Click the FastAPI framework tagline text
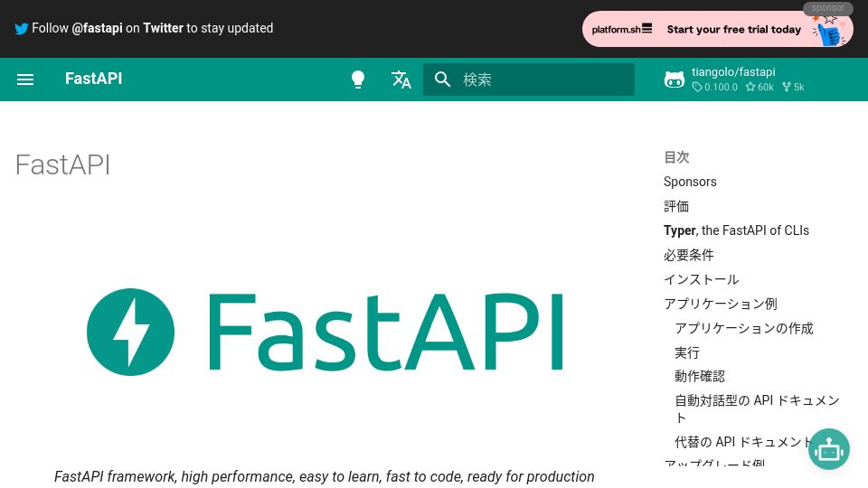This screenshot has width=868, height=488. (x=324, y=476)
